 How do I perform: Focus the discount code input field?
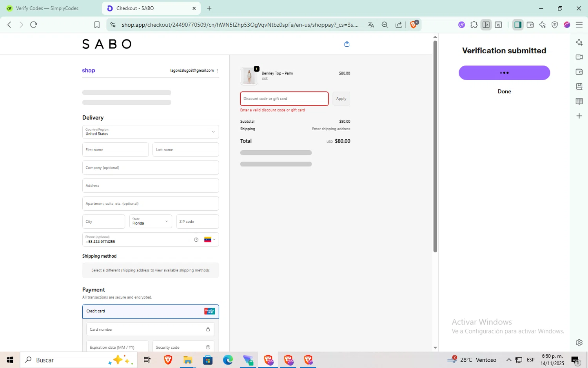point(284,99)
